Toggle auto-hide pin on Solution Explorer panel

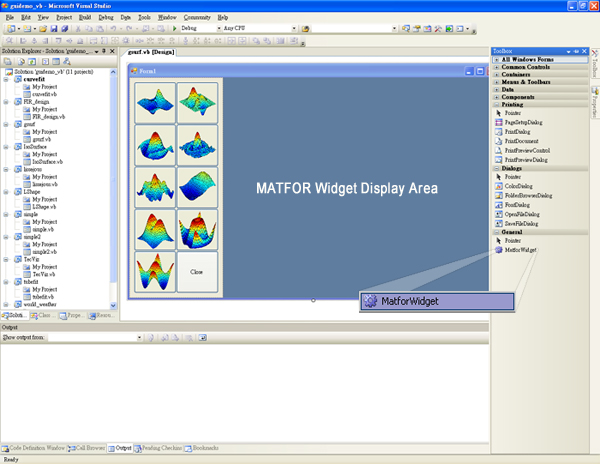tap(104, 51)
